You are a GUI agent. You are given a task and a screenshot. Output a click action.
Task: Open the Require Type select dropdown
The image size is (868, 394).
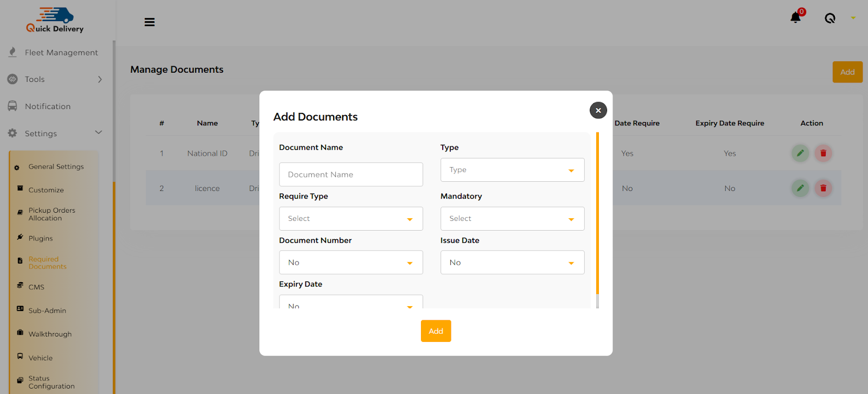tap(351, 219)
